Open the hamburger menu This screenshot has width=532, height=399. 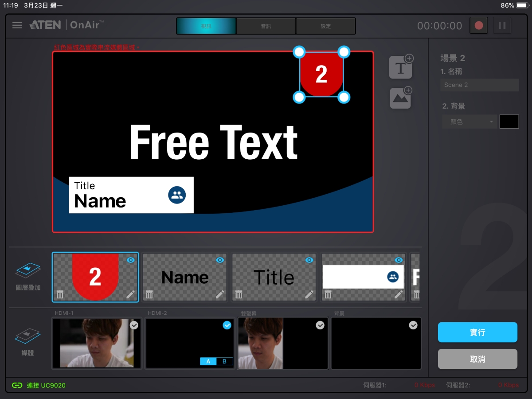click(x=17, y=25)
